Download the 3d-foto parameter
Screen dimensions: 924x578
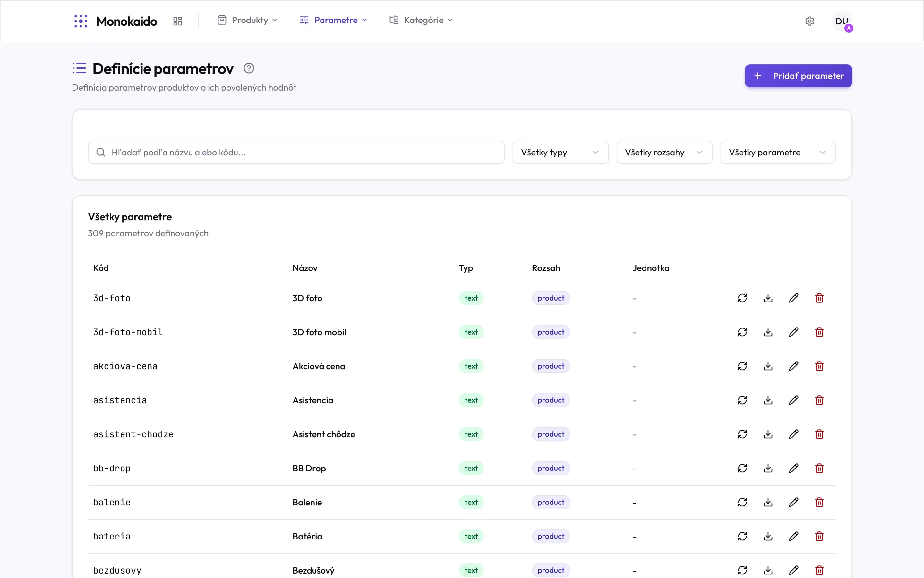coord(768,298)
